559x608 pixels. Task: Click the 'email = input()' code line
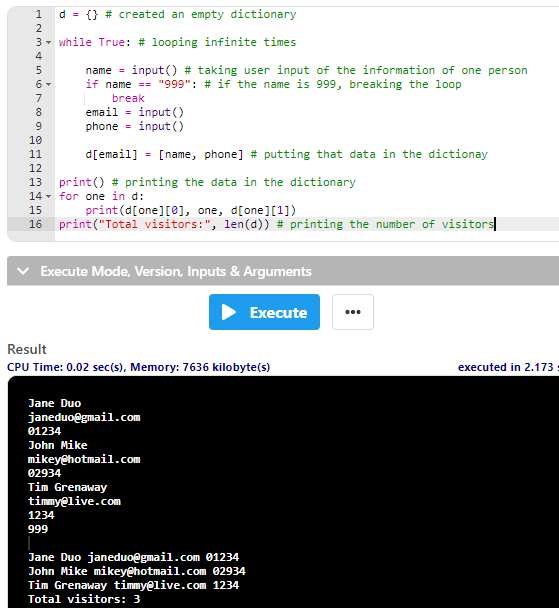point(135,112)
